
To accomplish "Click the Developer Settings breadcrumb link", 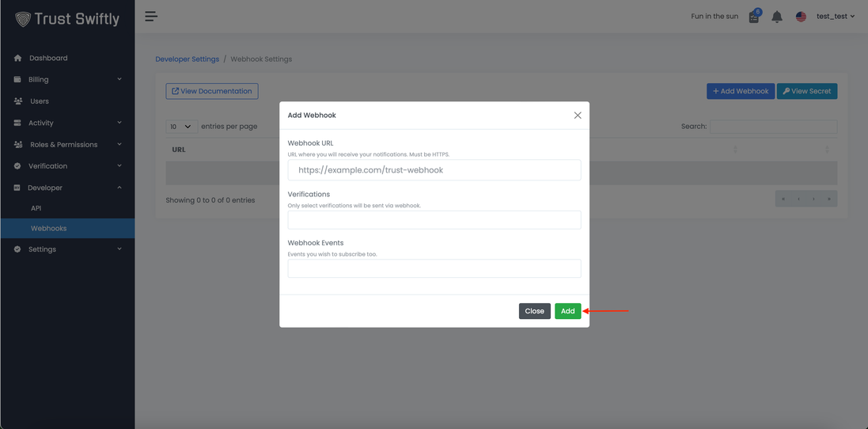I will tap(187, 59).
